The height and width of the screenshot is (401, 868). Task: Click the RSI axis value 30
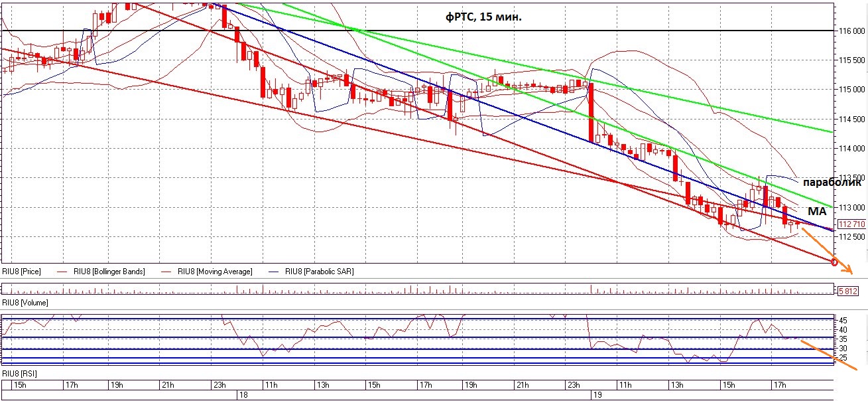(843, 348)
